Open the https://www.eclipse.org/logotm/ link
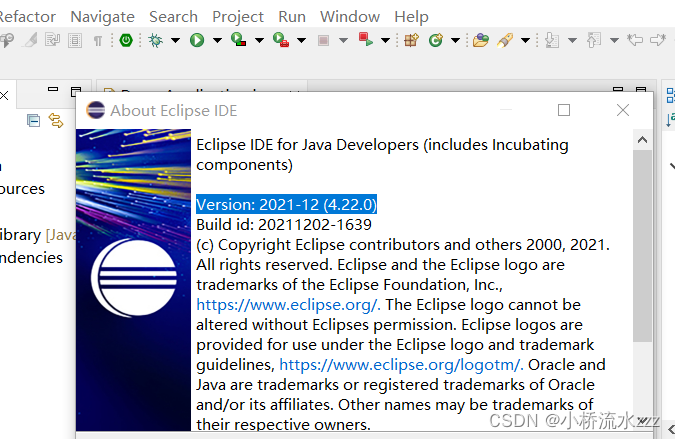Viewport: 675px width, 439px height. [401, 365]
